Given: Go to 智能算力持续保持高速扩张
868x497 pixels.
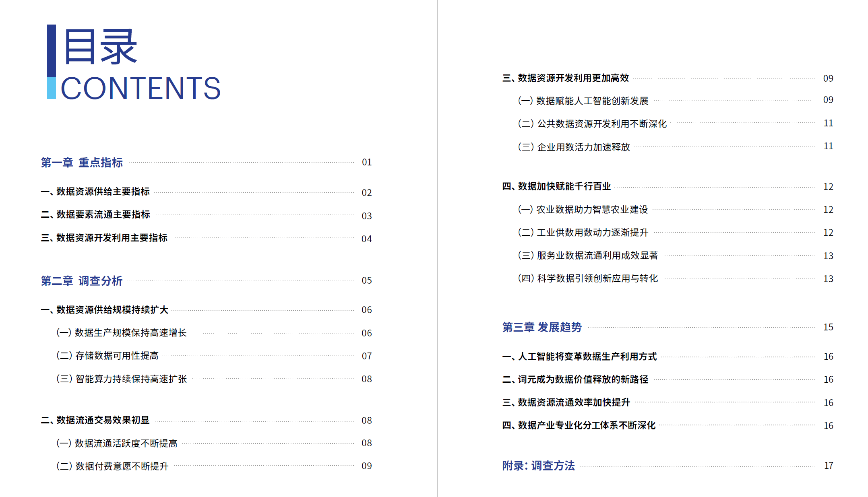Looking at the screenshot, I should [122, 379].
